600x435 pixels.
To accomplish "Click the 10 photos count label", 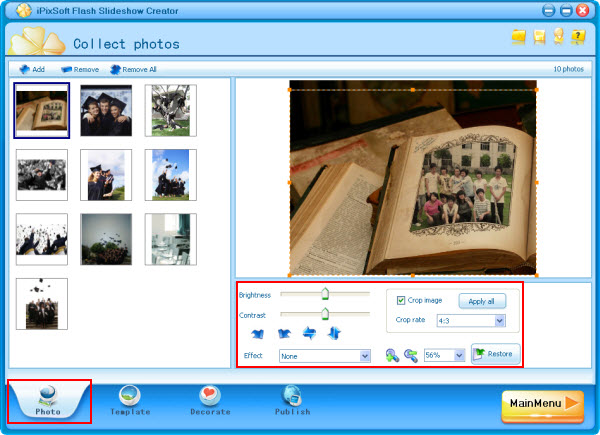I will [568, 69].
